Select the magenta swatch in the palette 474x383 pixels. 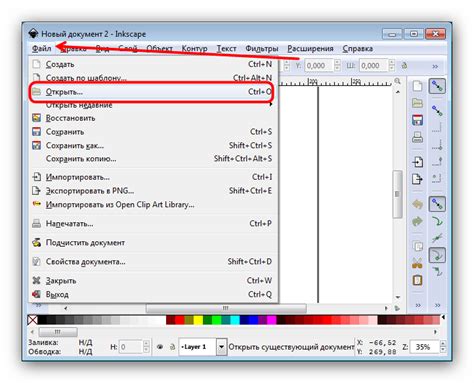tap(271, 320)
